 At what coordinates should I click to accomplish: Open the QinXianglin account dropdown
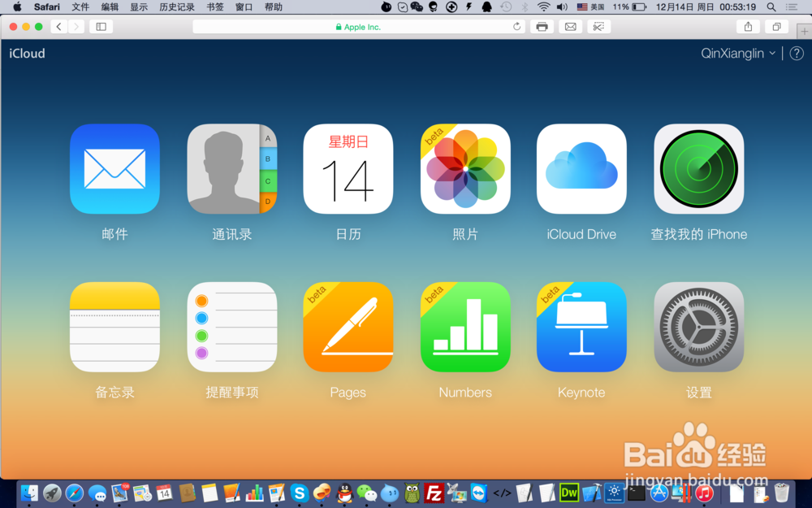point(737,53)
